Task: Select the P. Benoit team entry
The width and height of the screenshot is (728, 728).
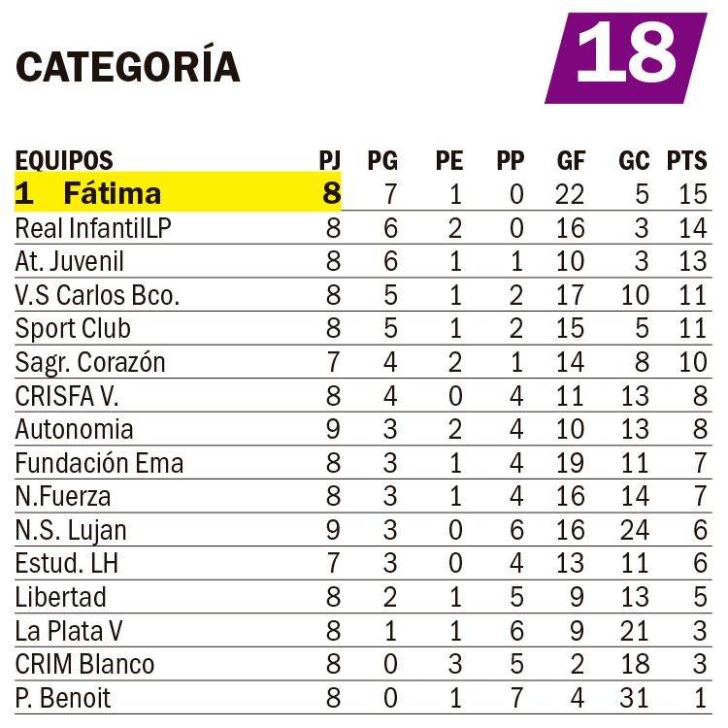Action: [63, 698]
